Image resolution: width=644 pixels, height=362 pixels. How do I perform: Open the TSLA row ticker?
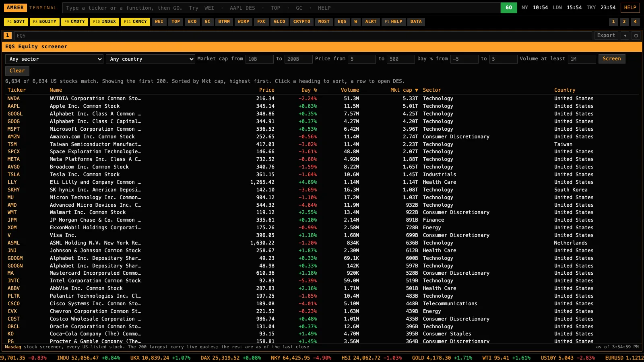click(x=14, y=175)
